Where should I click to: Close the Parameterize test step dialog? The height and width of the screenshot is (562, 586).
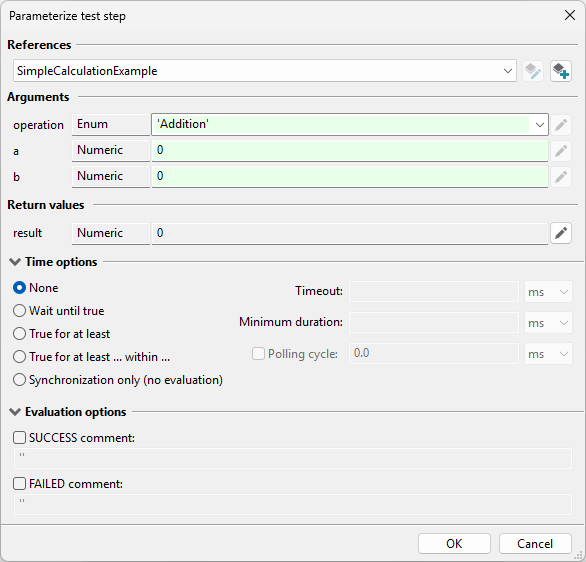pos(570,15)
